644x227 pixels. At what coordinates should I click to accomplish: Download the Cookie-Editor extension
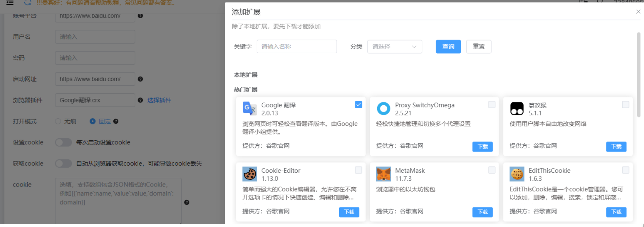pyautogui.click(x=349, y=212)
